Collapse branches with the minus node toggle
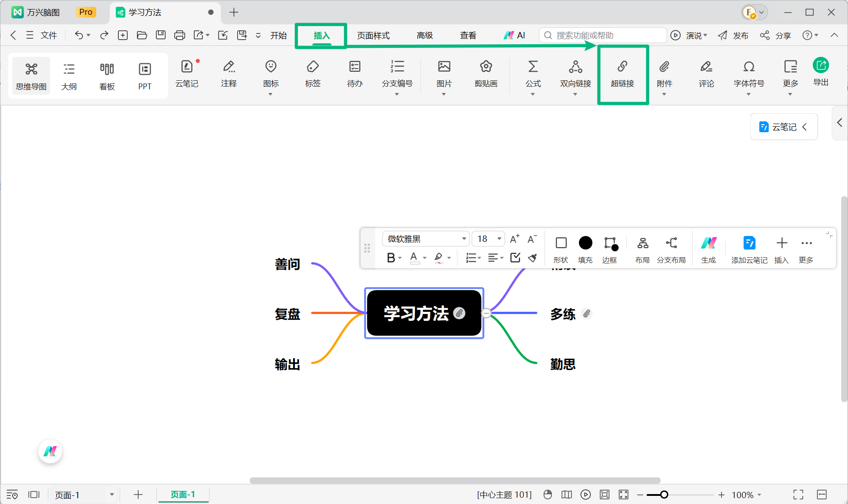The width and height of the screenshot is (848, 504). (486, 313)
